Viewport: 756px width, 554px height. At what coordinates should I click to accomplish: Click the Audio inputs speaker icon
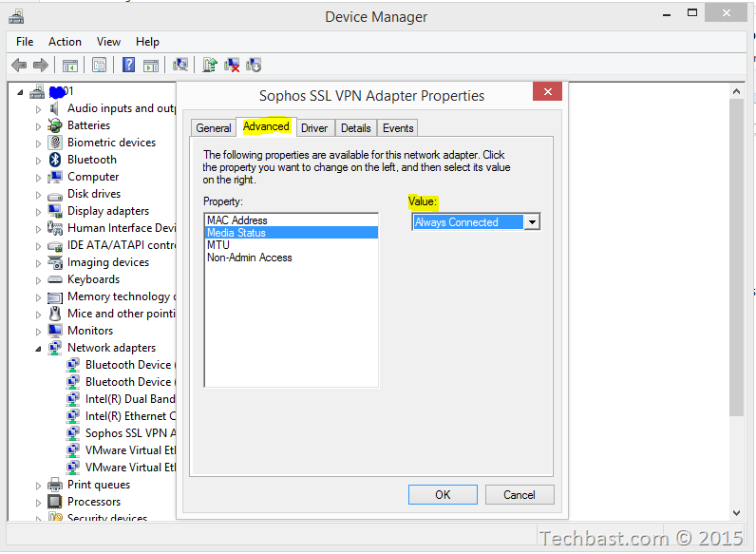(x=54, y=108)
